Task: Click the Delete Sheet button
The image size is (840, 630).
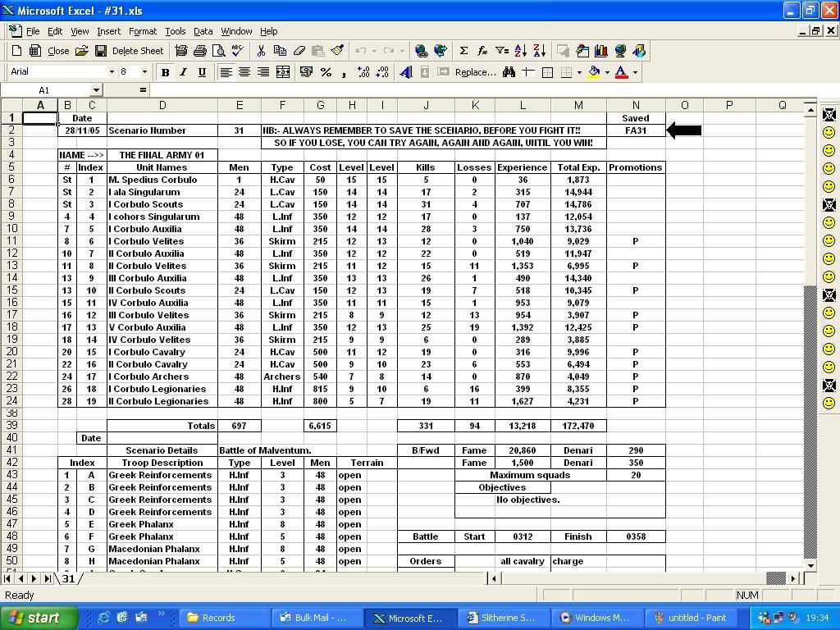Action: point(137,51)
